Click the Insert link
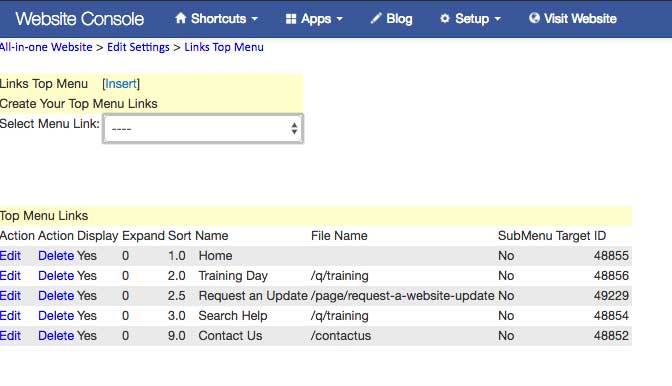The image size is (672, 386). 121,84
